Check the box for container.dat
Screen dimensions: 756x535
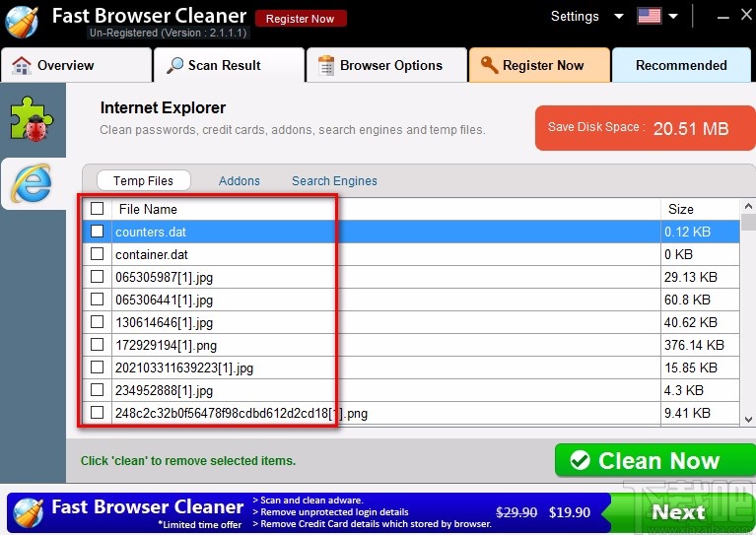coord(97,253)
